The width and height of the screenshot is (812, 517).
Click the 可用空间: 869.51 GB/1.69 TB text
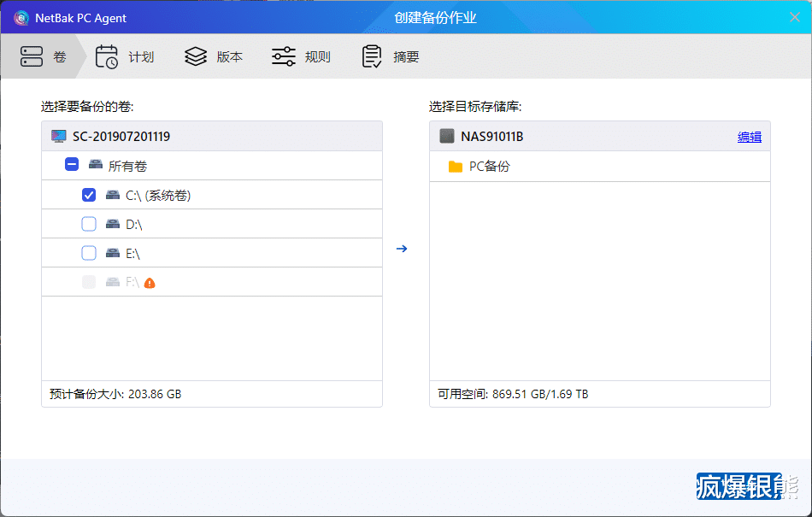(513, 394)
